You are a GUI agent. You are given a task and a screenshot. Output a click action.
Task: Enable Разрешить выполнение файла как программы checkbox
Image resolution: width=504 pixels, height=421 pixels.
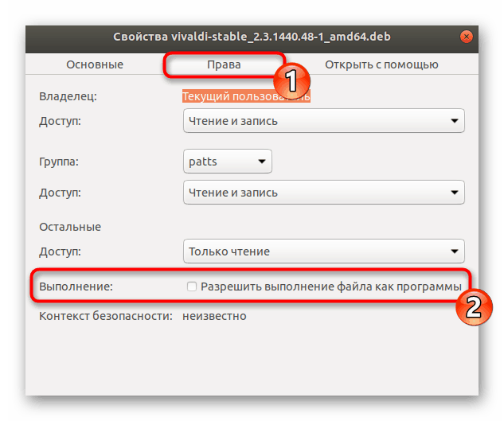(x=192, y=287)
